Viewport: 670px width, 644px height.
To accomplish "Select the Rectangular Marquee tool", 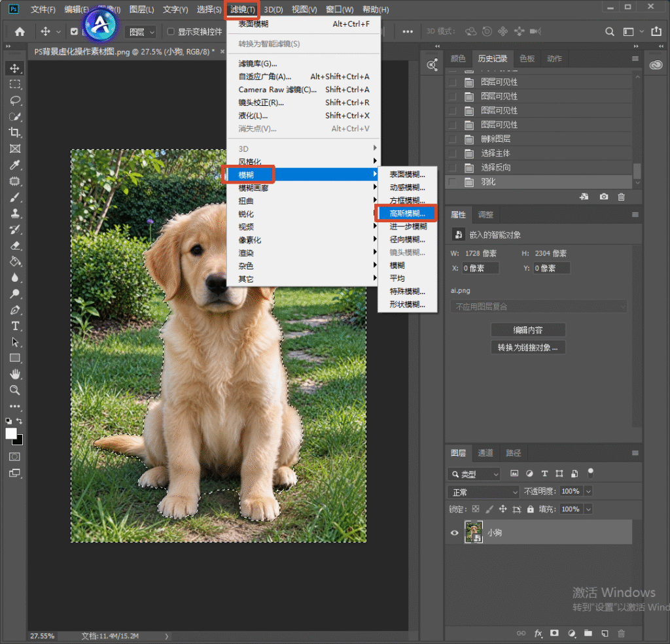I will point(15,84).
